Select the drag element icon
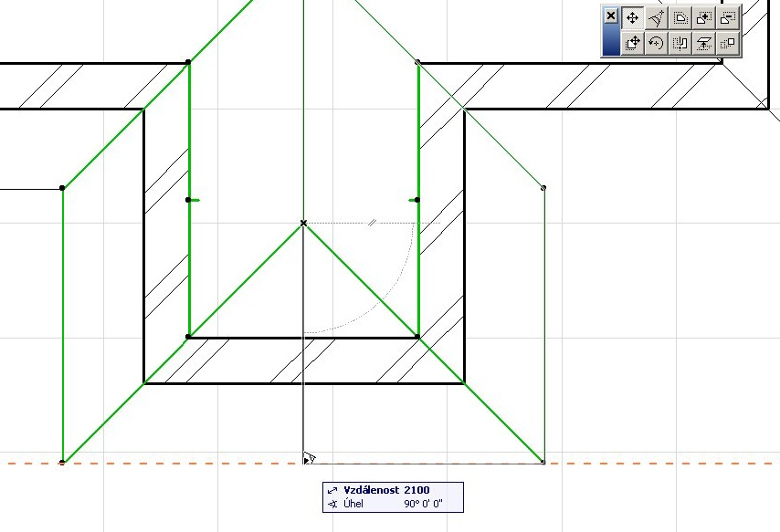The height and width of the screenshot is (532, 780). (x=632, y=43)
